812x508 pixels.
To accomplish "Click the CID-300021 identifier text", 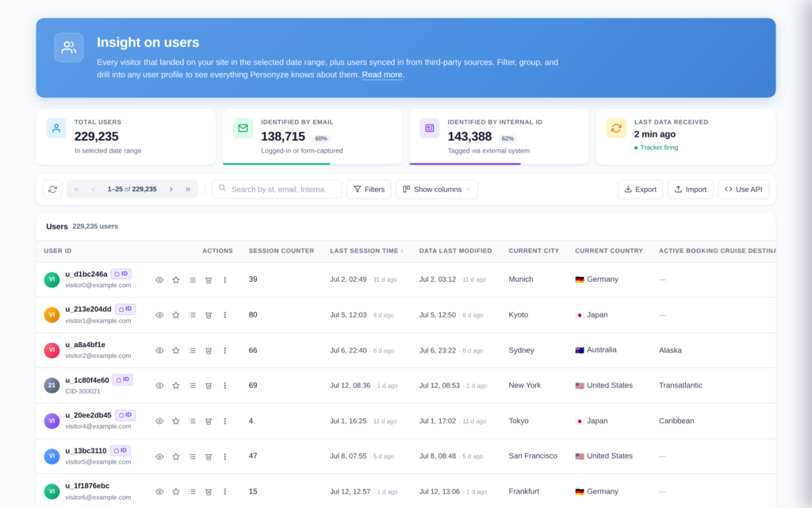I will [x=82, y=391].
